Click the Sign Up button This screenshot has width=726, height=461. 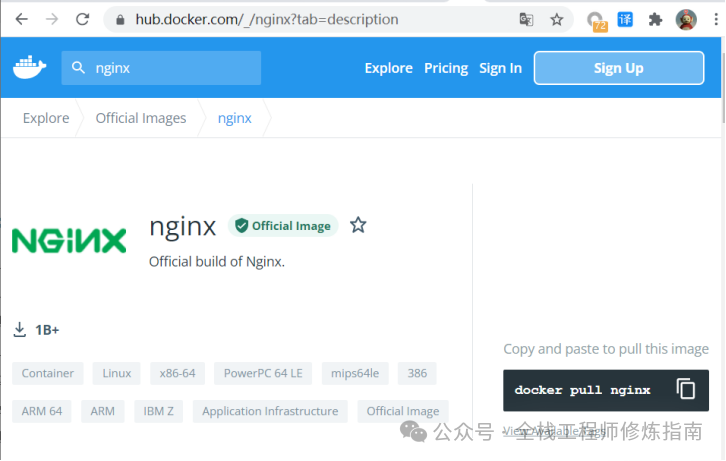point(619,68)
